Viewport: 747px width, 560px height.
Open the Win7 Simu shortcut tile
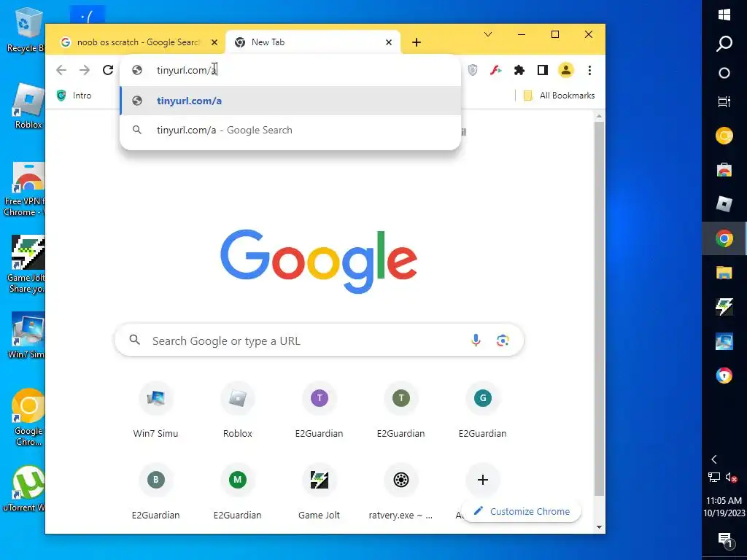tap(156, 411)
